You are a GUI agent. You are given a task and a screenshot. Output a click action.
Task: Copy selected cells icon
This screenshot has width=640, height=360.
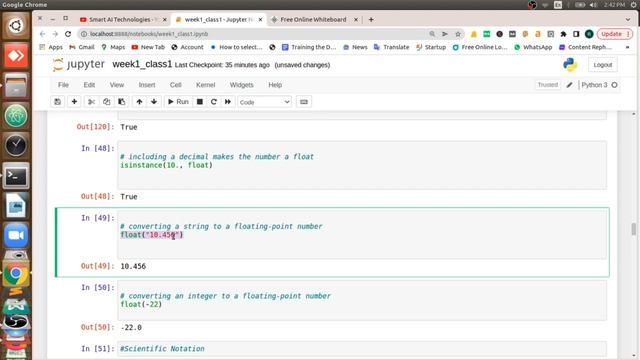[x=107, y=102]
